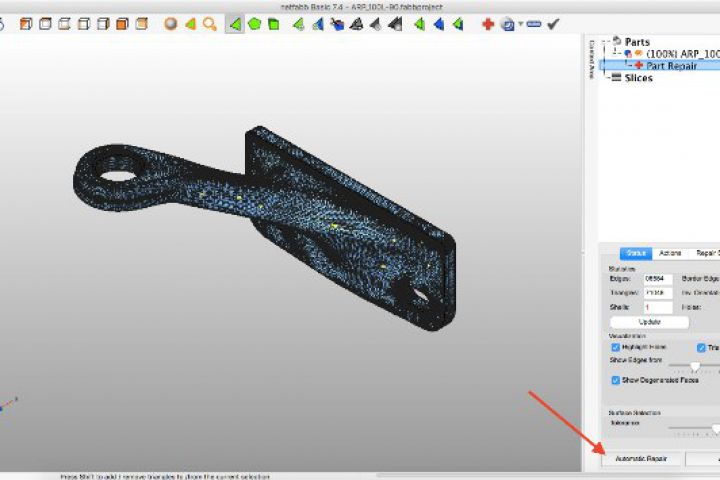Click the pale orange view cube icon

click(x=142, y=24)
